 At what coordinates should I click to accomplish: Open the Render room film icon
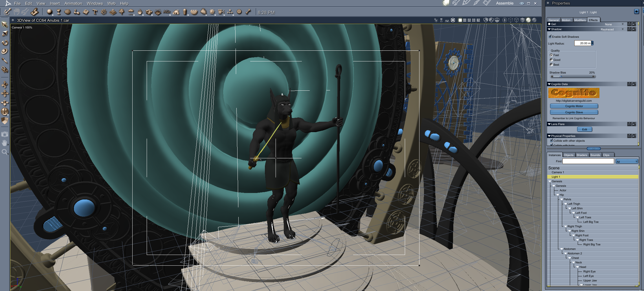click(487, 3)
